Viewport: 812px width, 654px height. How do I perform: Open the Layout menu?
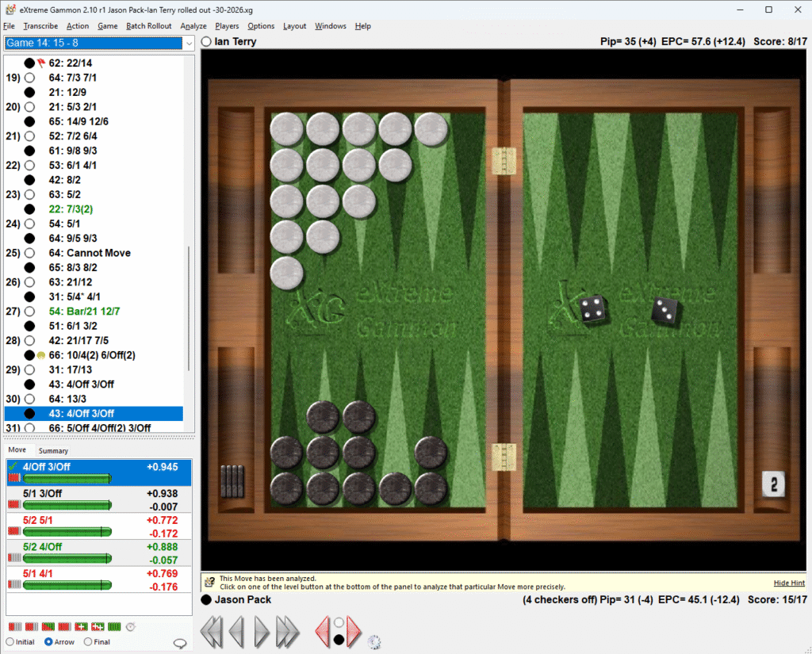(x=294, y=26)
